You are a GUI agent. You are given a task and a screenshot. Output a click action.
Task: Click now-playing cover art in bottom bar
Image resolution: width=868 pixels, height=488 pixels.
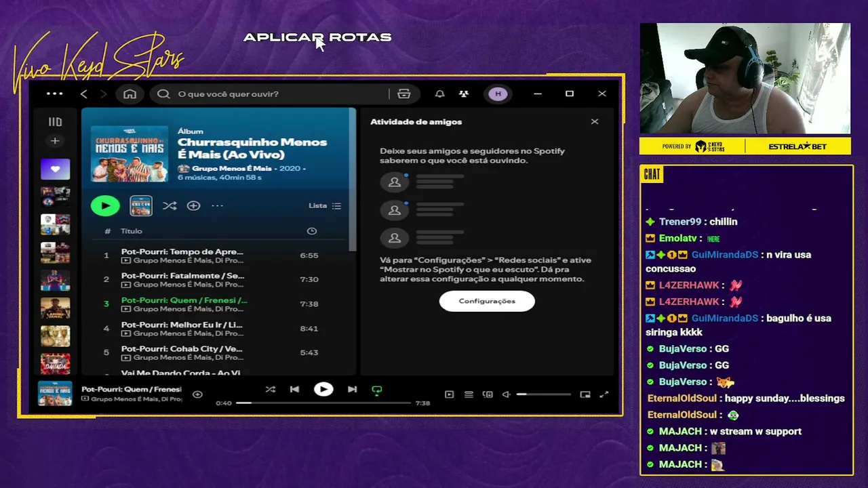coord(55,394)
